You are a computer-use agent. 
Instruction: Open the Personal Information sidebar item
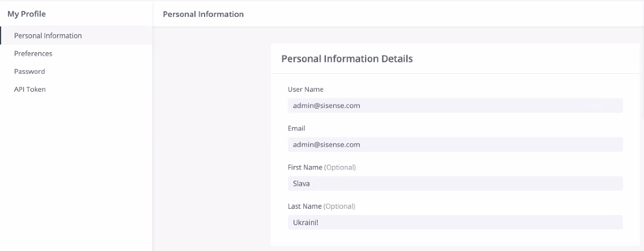(77, 35)
